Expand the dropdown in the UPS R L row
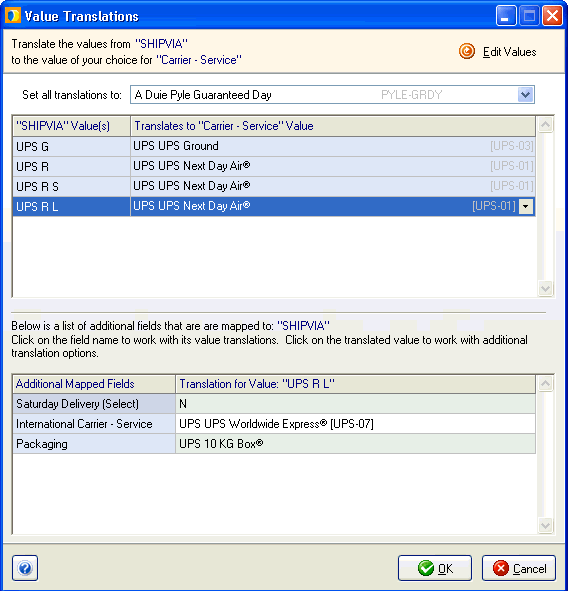Image resolution: width=568 pixels, height=591 pixels. tap(526, 206)
